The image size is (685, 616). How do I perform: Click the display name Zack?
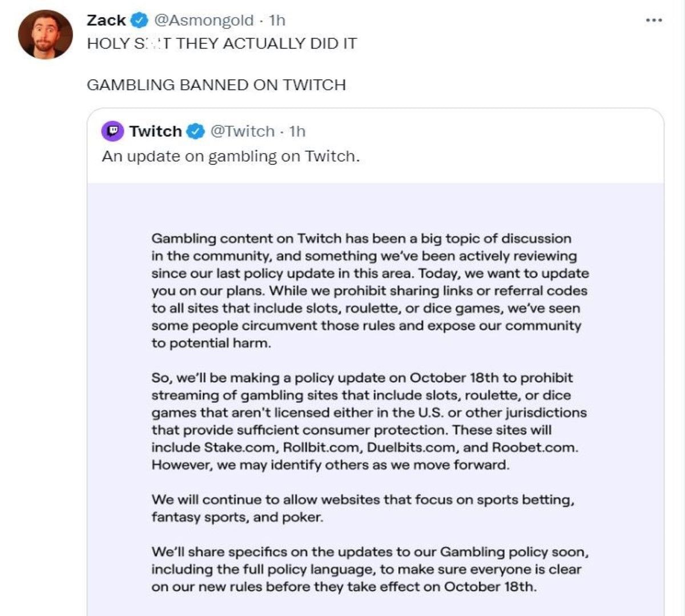coord(106,19)
